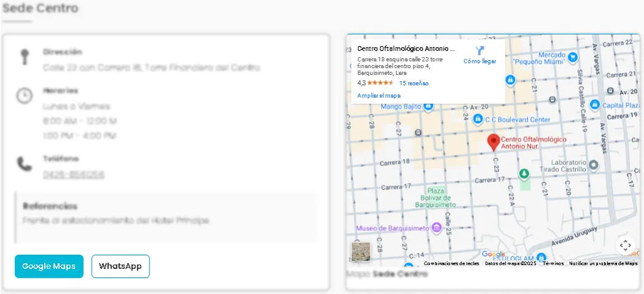This screenshot has height=294, width=644.
Task: Click the Mapa Sede Centro caption
Action: 387,274
